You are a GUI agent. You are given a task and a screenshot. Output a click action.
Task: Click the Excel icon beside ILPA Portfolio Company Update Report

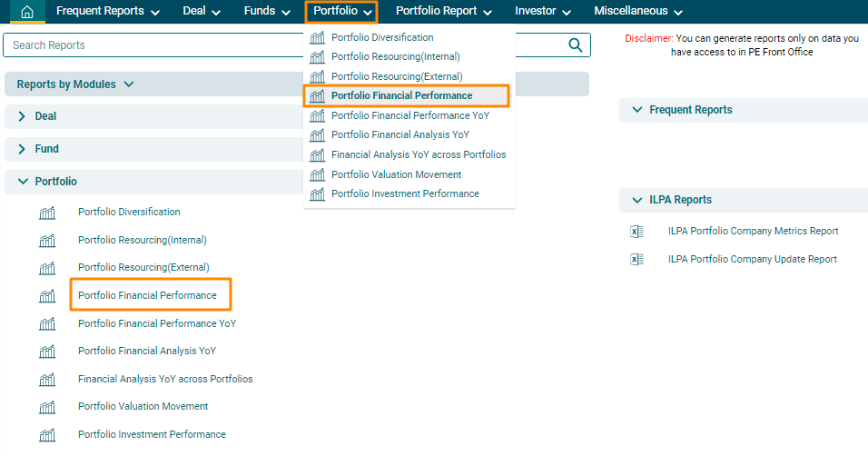(x=636, y=260)
